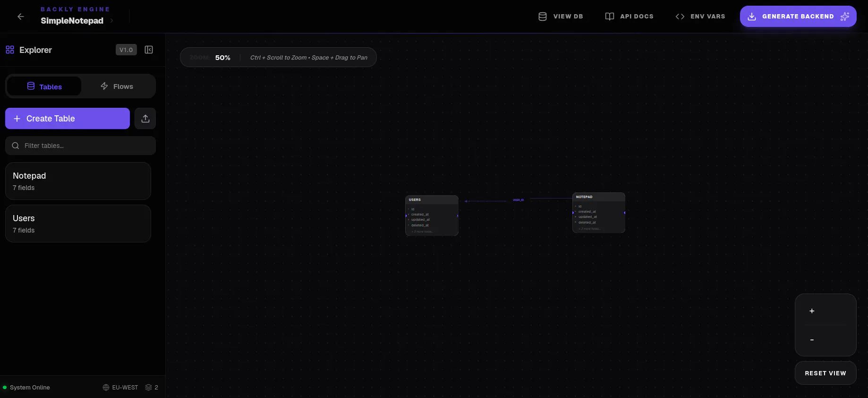Click created_at field in USERS node
Viewport: 868px width, 398px height.
pos(420,215)
